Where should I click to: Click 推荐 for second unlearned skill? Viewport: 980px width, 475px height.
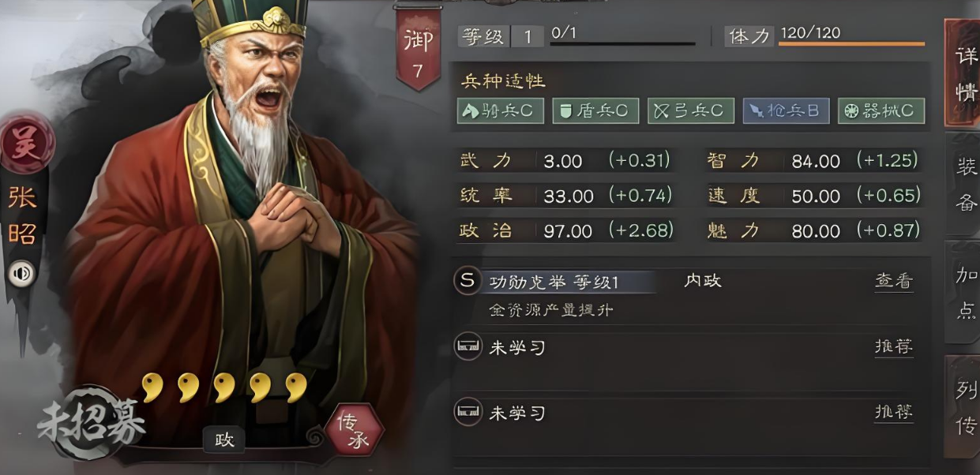click(894, 413)
